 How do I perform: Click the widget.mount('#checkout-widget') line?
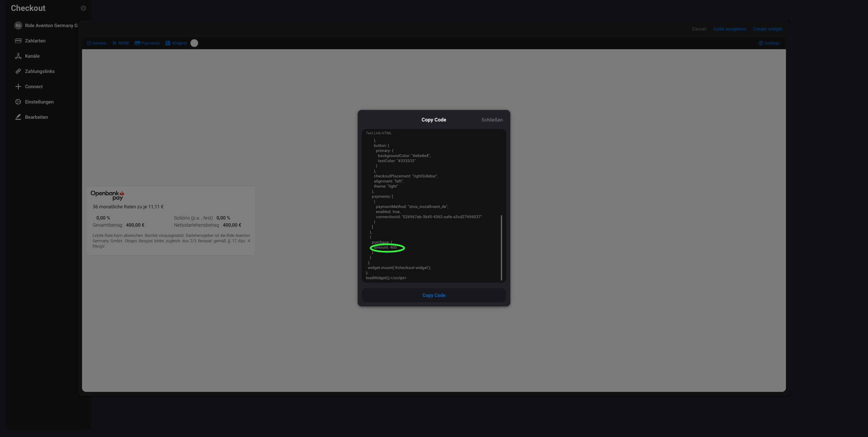(399, 268)
